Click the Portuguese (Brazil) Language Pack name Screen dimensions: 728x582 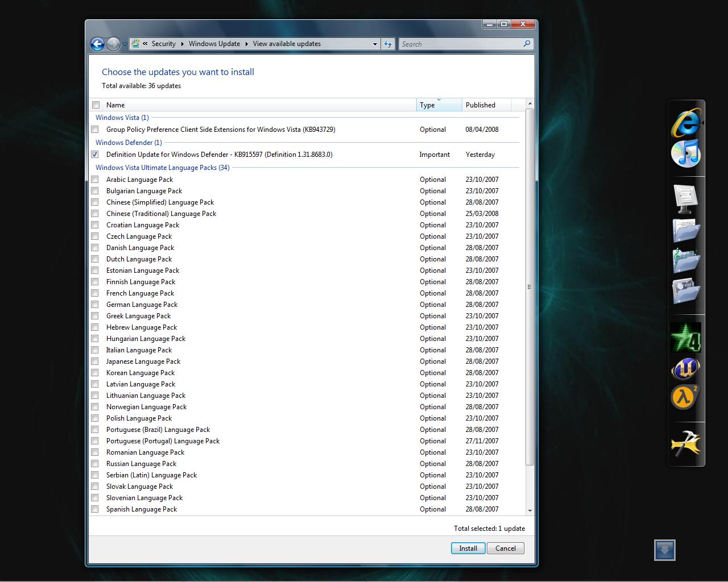158,430
